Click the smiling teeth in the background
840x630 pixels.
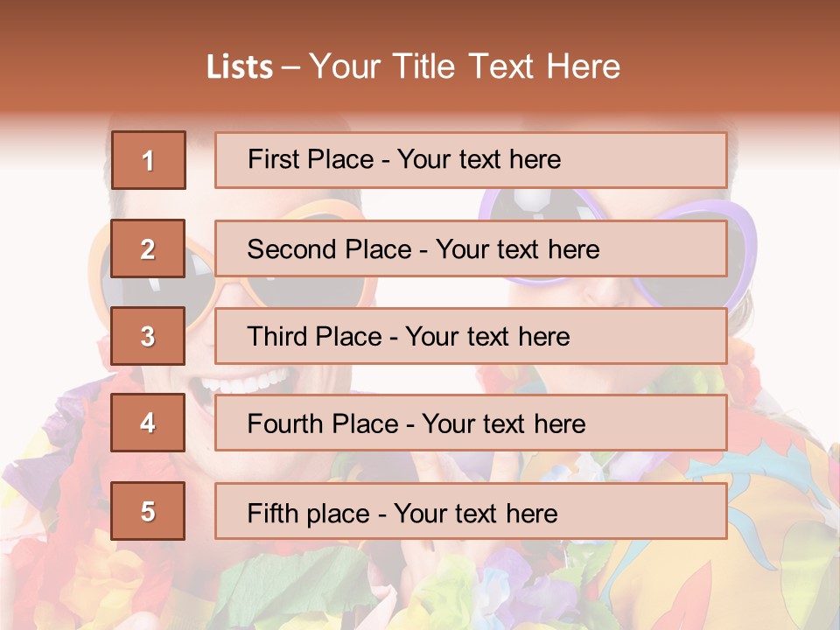point(236,381)
